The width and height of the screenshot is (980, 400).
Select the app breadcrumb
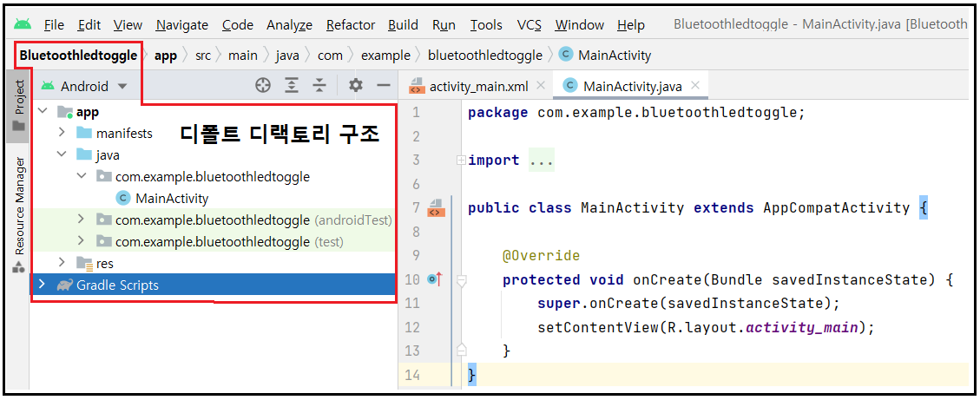tap(166, 55)
